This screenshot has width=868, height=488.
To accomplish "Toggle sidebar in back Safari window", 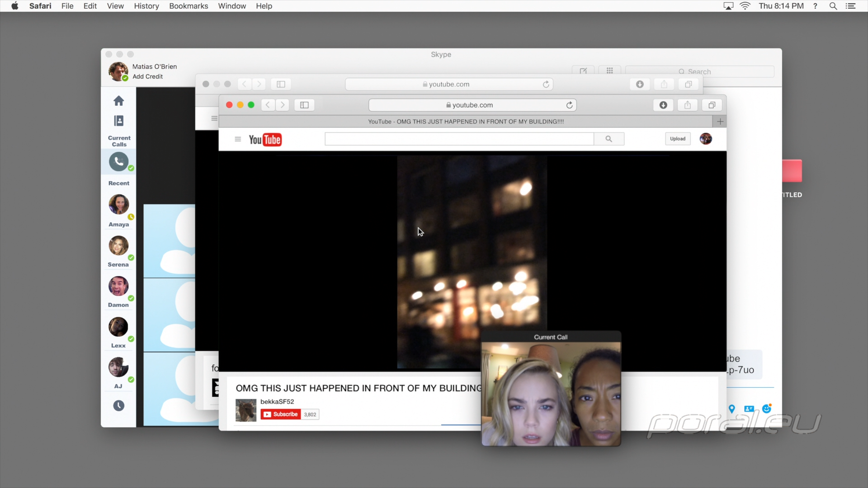I will pyautogui.click(x=281, y=84).
